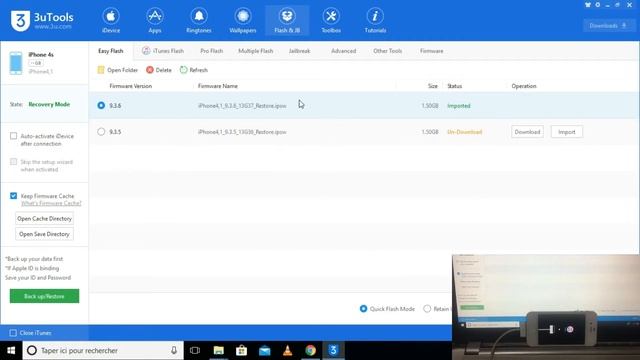Select firmware 9.3.5 radio button
640x360 pixels.
pos(101,132)
